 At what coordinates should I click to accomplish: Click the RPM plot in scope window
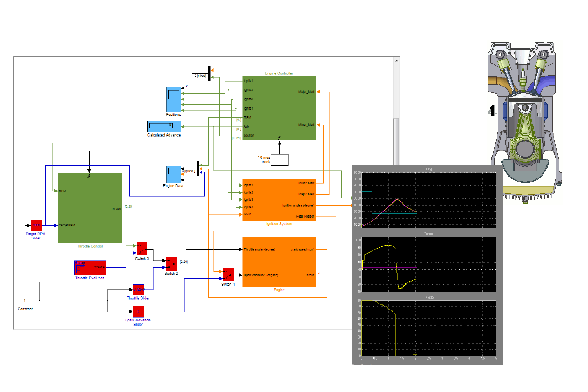click(428, 200)
